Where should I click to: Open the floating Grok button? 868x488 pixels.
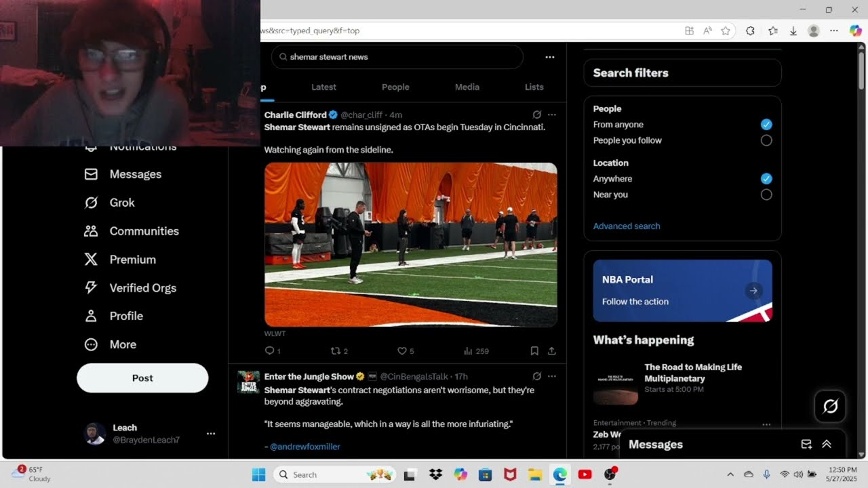(830, 406)
